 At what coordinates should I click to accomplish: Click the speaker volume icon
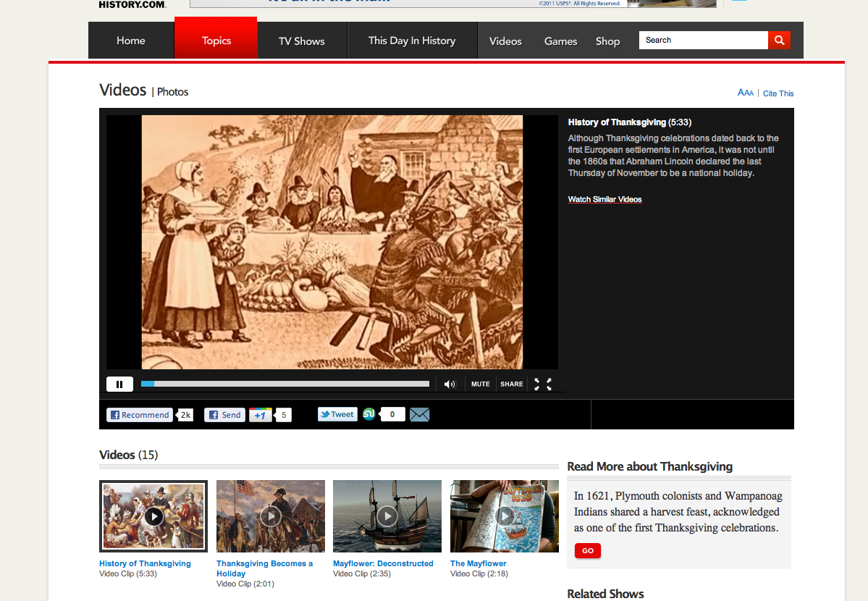click(450, 384)
